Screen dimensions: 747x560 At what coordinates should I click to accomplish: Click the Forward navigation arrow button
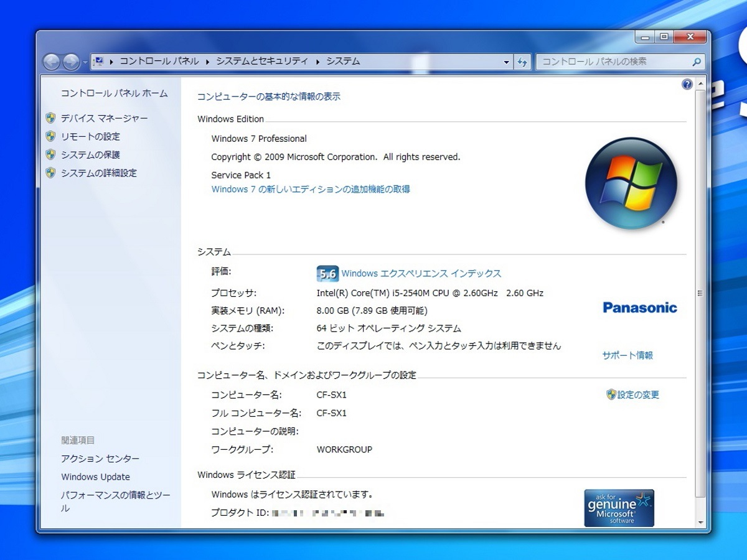click(x=71, y=62)
